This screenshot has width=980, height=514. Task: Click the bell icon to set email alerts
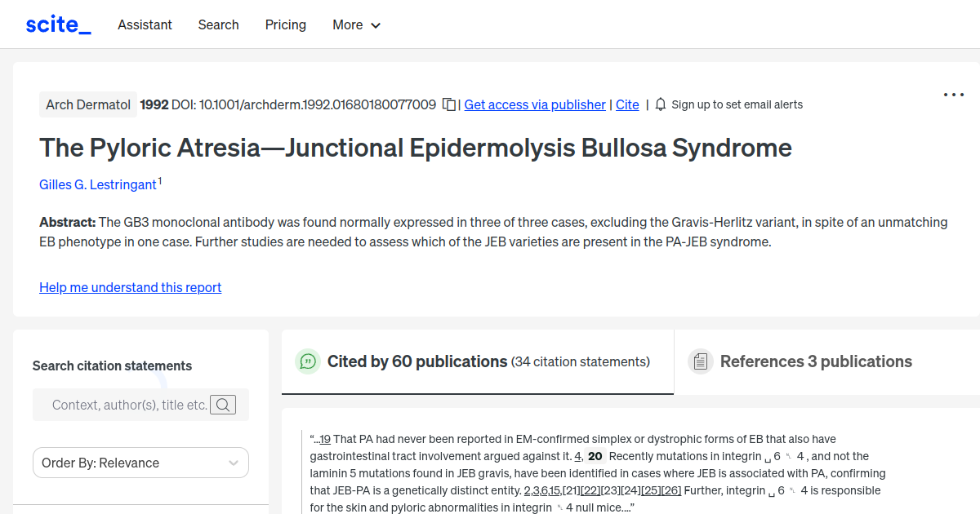(660, 104)
